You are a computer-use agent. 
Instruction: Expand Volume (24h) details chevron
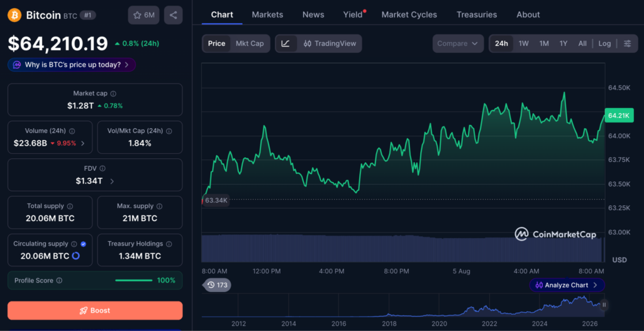coord(83,143)
